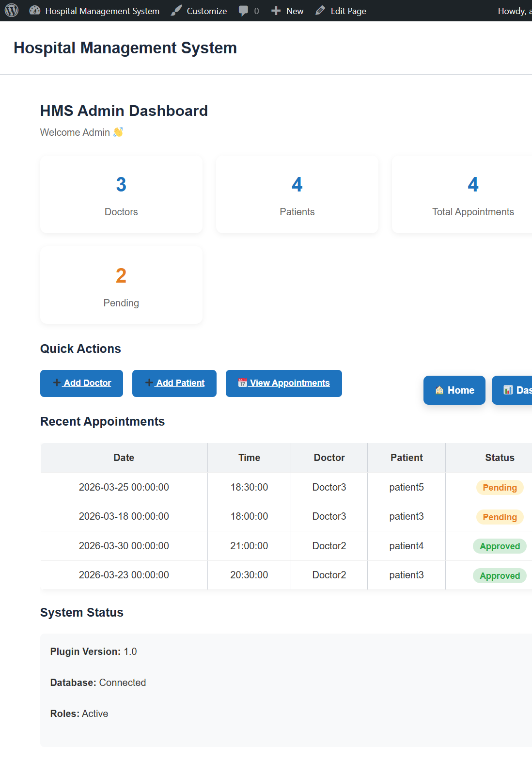
Task: Click the comments bubble icon
Action: point(243,11)
